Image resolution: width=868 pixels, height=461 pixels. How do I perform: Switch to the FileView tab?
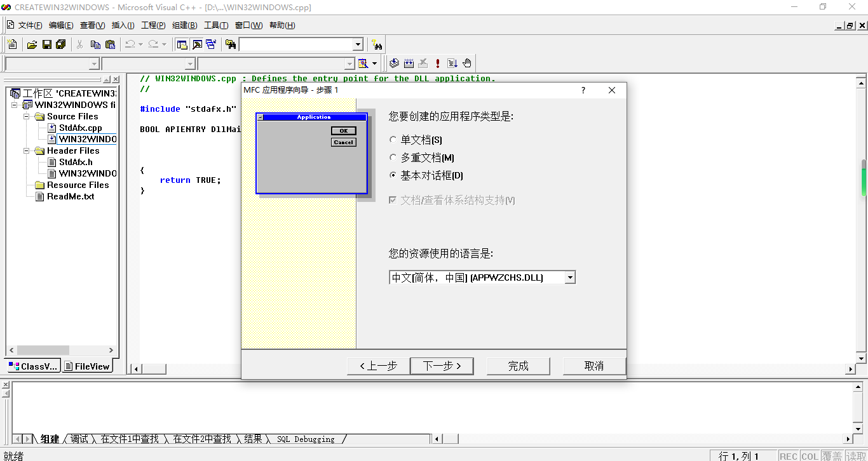click(x=87, y=366)
